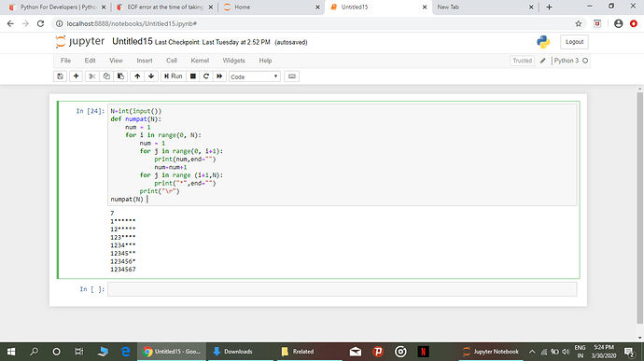Open the browser profile account icon
Screen dimensions: 644x361
tap(618, 24)
